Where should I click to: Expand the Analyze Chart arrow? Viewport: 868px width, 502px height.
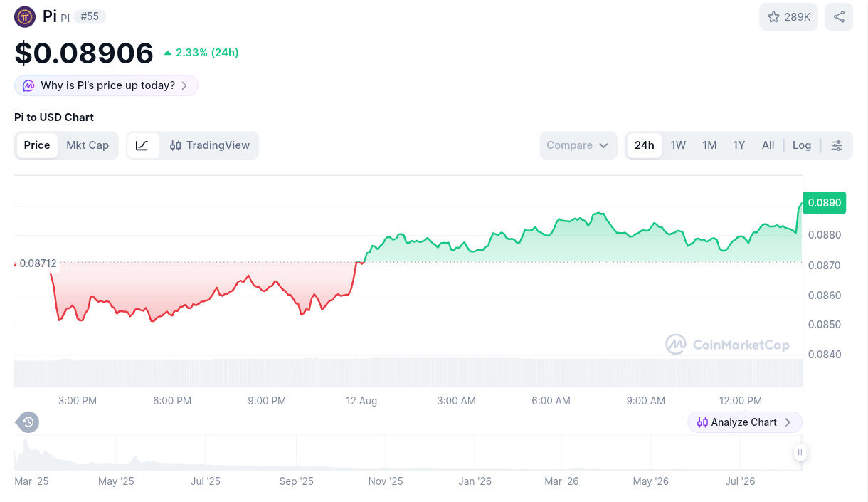click(x=788, y=422)
